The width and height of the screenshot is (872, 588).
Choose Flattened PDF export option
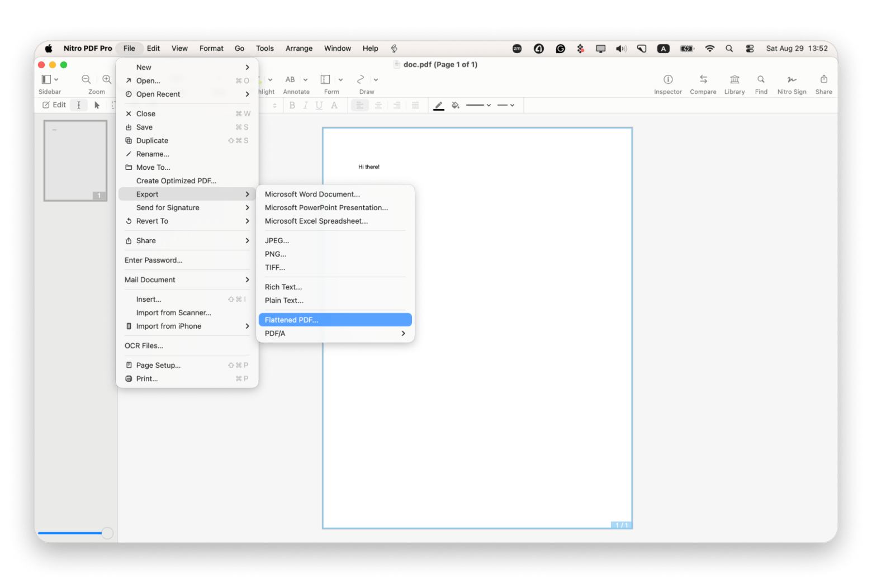point(335,320)
